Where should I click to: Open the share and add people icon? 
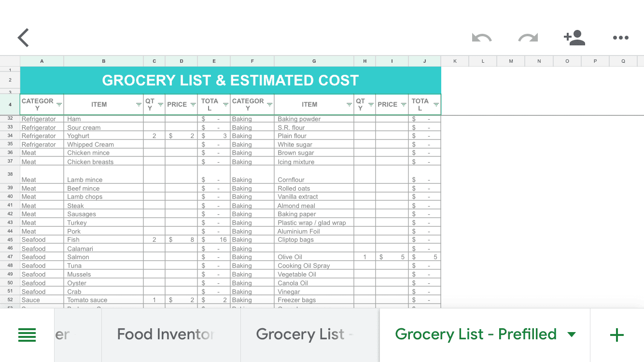(x=574, y=38)
